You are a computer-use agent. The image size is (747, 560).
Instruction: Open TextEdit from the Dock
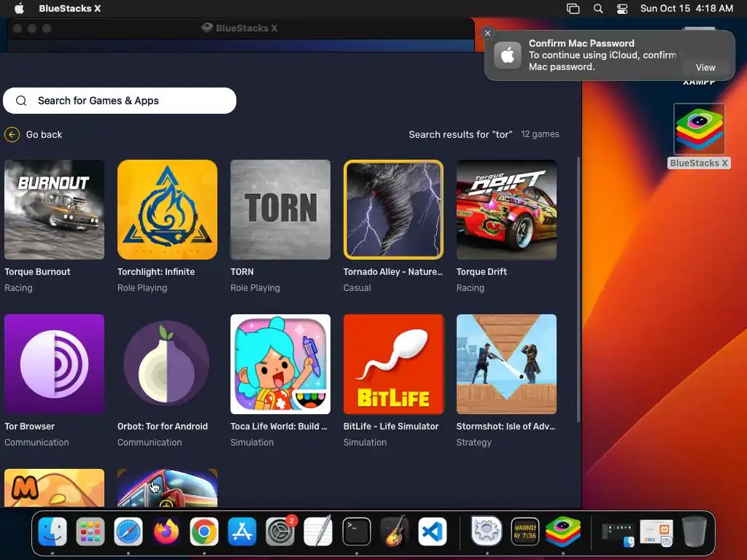tap(318, 532)
